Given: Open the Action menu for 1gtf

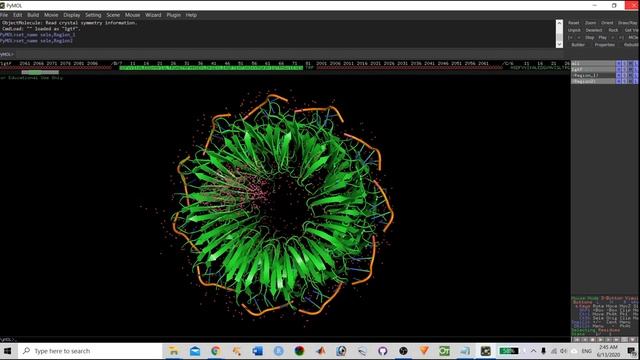Looking at the screenshot, I should [619, 69].
